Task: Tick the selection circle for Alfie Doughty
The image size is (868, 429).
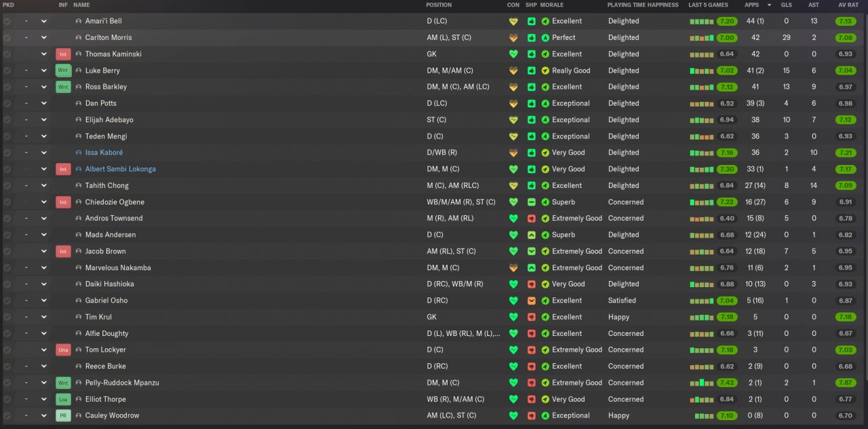Action: [7, 333]
